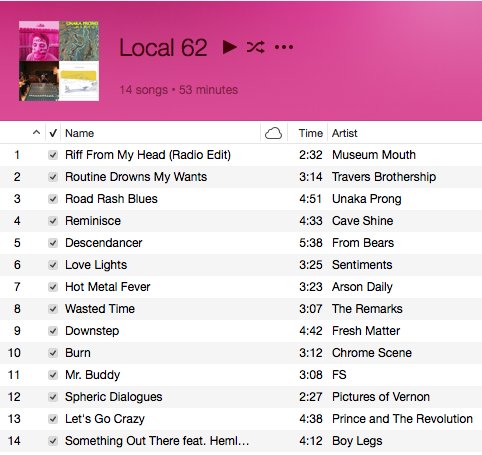482x455 pixels.
Task: Click the Local 62 playlist title
Action: 163,47
